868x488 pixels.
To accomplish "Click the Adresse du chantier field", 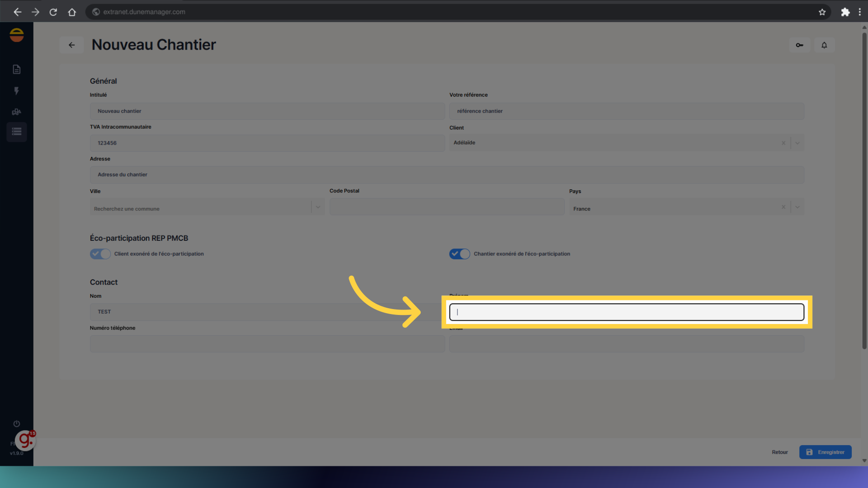I will point(447,175).
